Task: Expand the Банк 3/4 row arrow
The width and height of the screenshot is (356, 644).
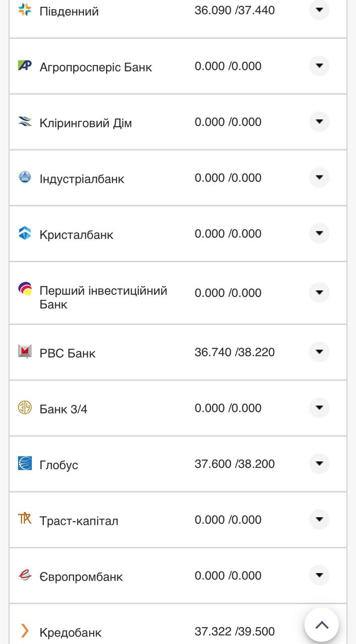Action: pyautogui.click(x=319, y=408)
